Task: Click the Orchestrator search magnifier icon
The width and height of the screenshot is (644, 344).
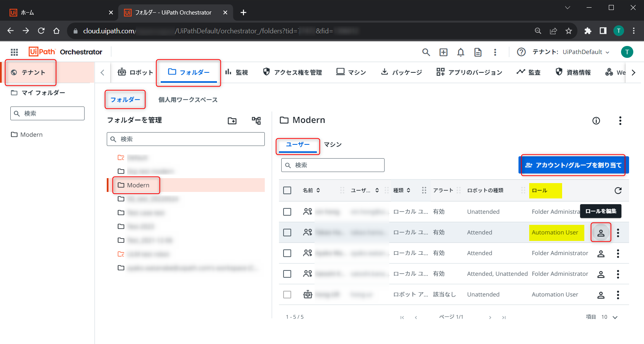Action: [x=426, y=52]
